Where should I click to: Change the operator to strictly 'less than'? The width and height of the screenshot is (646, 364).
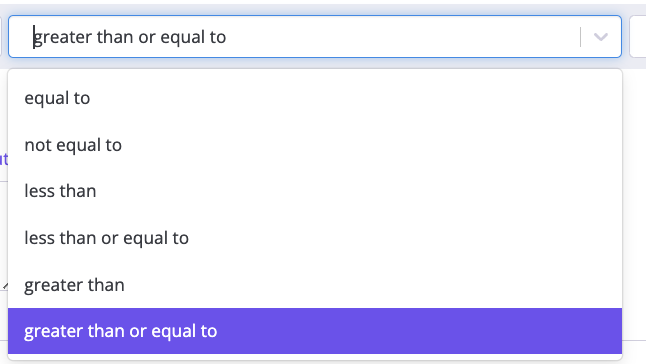tap(315, 191)
